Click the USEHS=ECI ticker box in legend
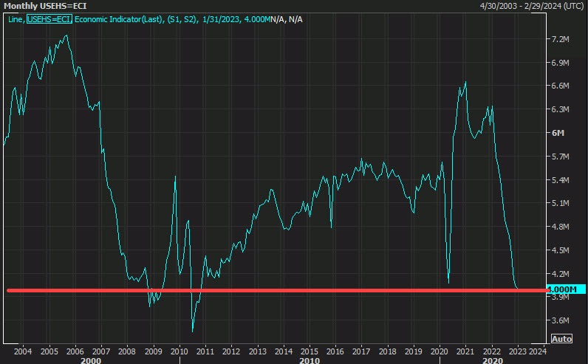This screenshot has width=588, height=364. tap(49, 19)
